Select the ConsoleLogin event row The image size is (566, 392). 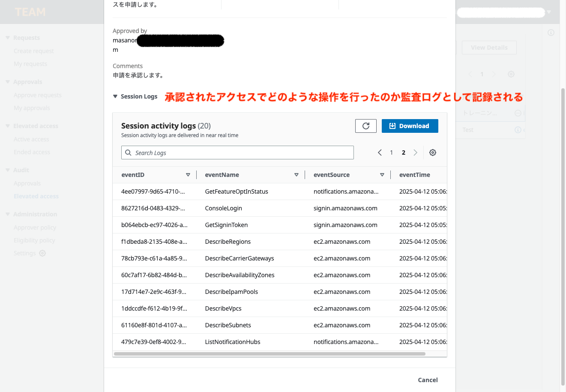[x=223, y=208]
